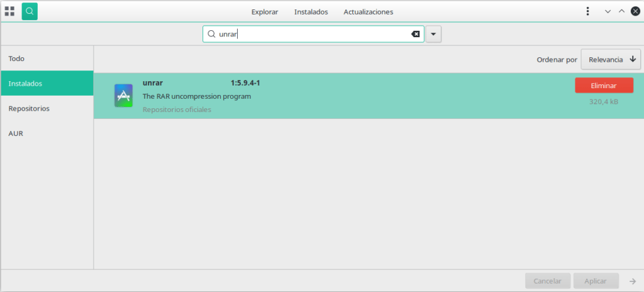Clear the search text with backspace icon

tap(416, 34)
